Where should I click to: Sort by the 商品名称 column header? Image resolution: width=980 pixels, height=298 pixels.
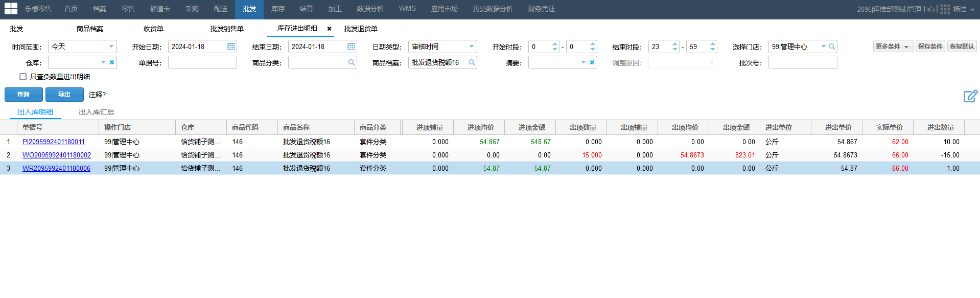pos(316,127)
